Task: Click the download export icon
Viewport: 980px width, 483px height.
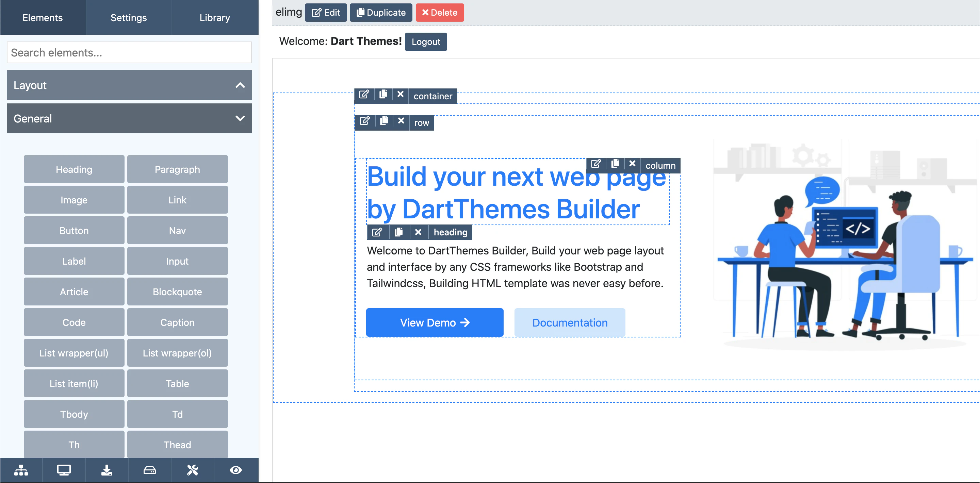Action: tap(107, 470)
